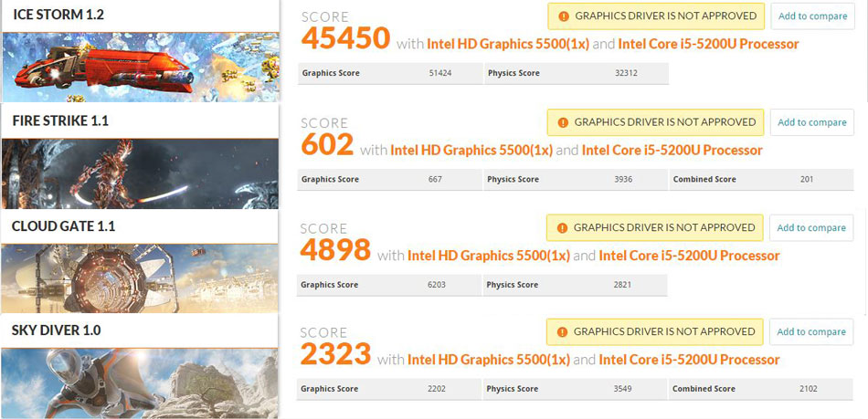
Task: Click the warning icon in Cloud Gate's driver notice
Action: click(563, 227)
